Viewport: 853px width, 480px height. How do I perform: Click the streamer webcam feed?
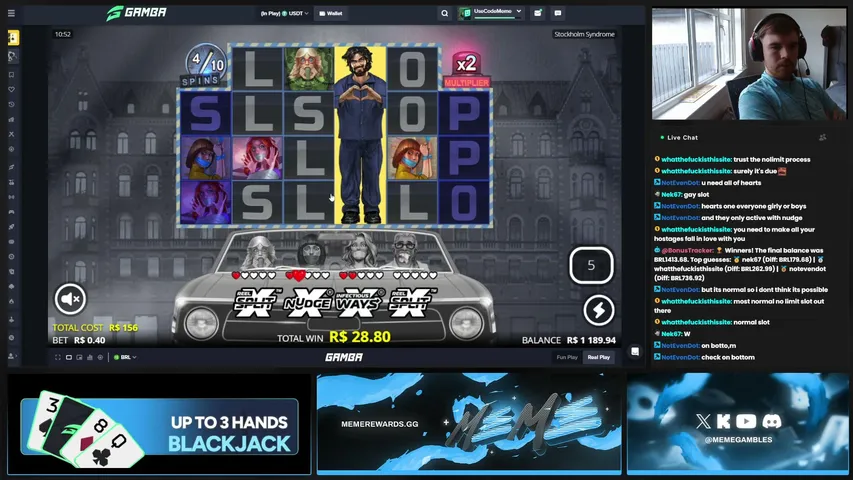tap(749, 64)
